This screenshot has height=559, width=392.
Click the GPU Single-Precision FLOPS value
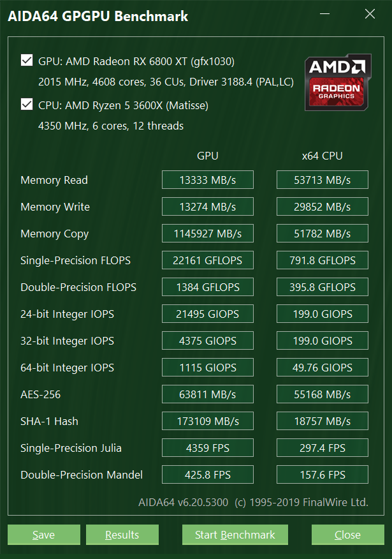click(x=208, y=260)
